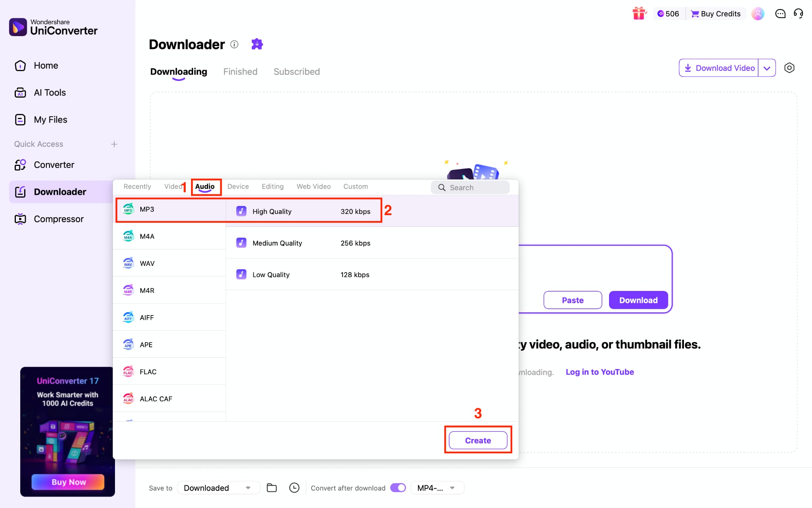812x508 pixels.
Task: Click the purple Download button
Action: pyautogui.click(x=638, y=300)
